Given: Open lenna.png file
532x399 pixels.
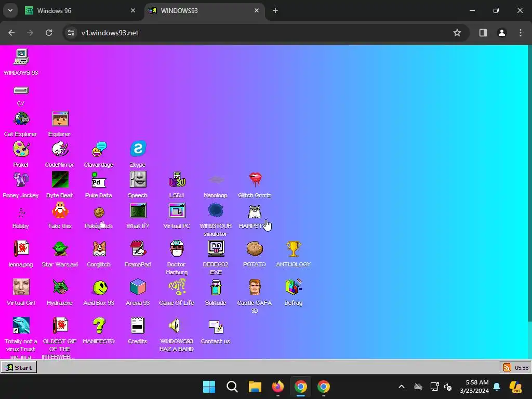Looking at the screenshot, I should click(21, 249).
